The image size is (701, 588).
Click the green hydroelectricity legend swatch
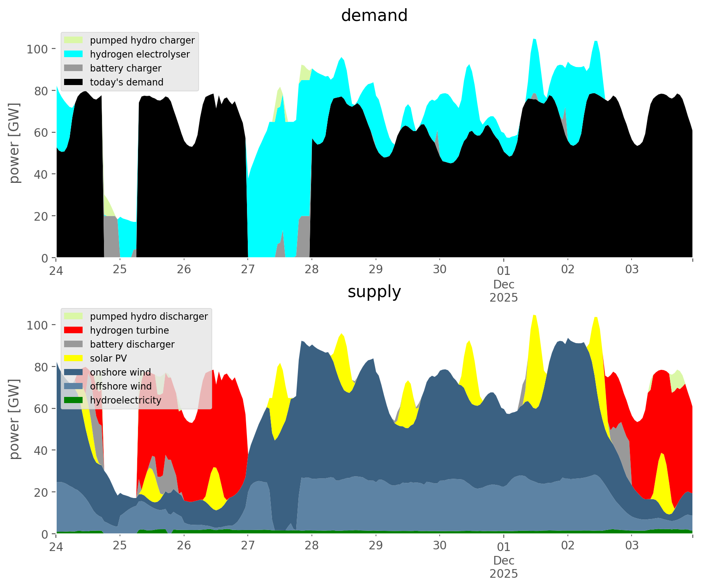pos(74,400)
